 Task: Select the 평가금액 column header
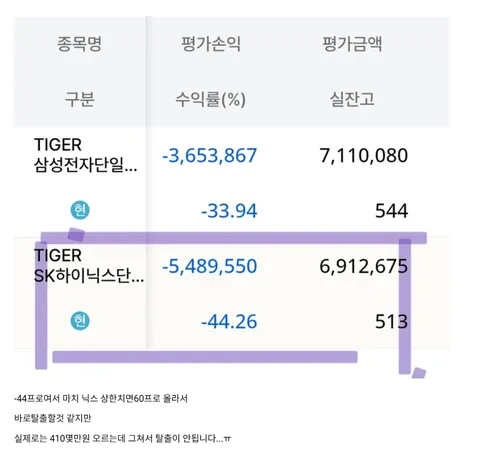click(352, 44)
